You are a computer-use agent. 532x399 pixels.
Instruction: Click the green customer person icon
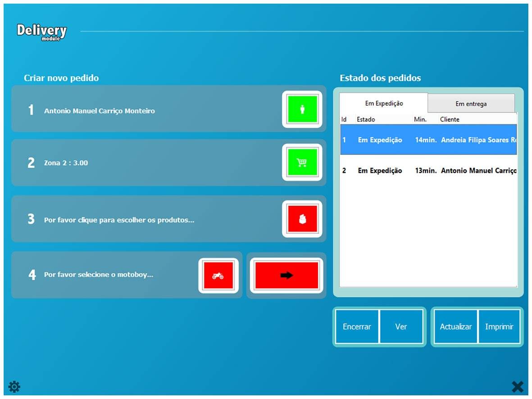coord(302,109)
